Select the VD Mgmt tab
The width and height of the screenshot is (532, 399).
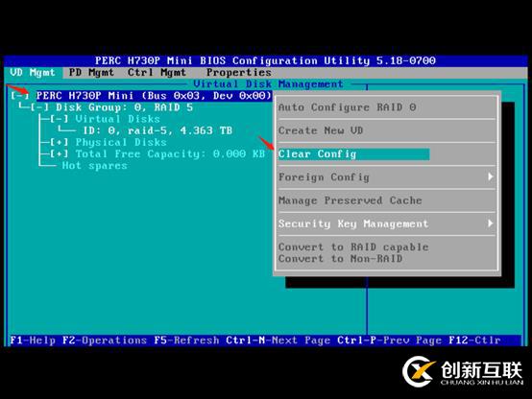33,73
